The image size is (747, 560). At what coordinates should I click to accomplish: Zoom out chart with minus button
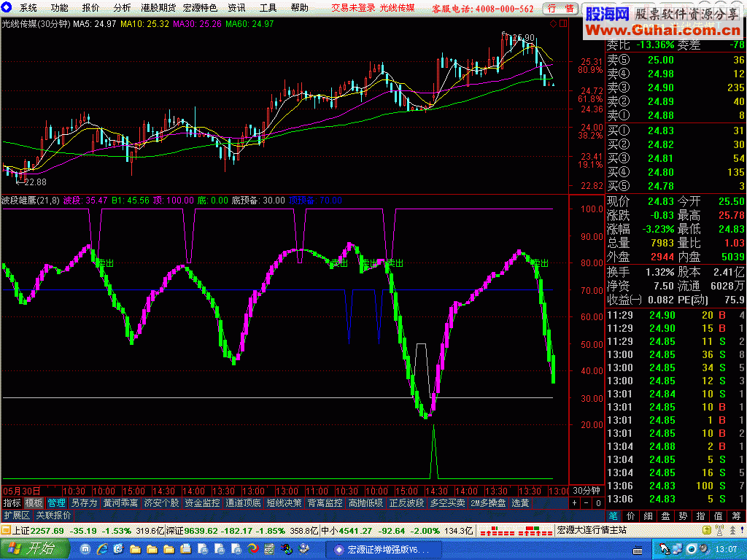pyautogui.click(x=587, y=503)
